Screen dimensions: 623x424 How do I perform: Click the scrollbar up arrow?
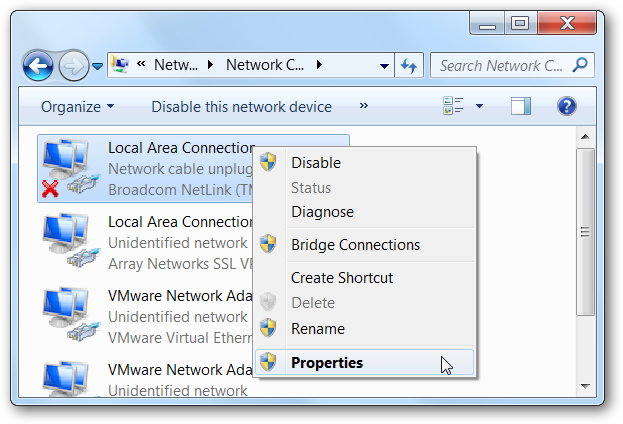[x=585, y=136]
